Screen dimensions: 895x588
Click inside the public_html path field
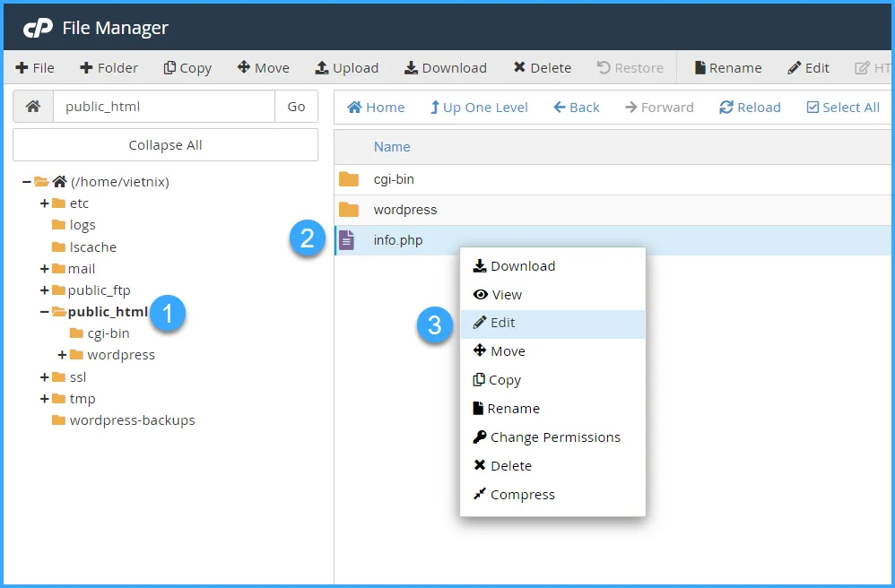(166, 106)
